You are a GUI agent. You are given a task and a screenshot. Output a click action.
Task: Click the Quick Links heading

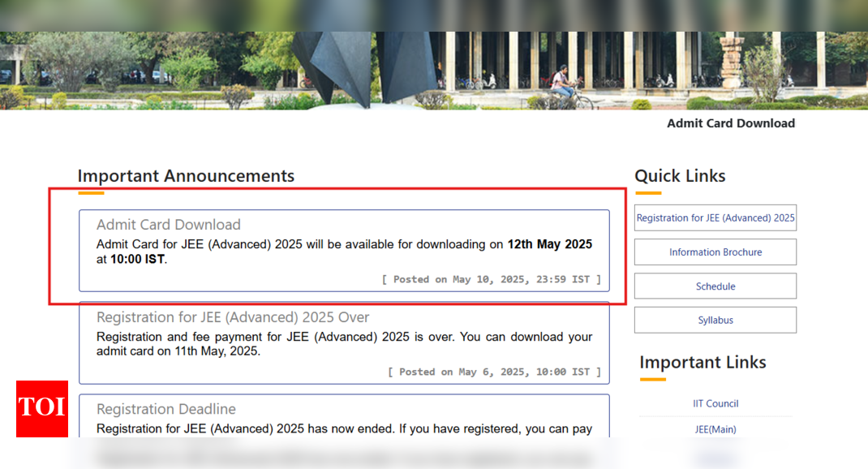(x=680, y=176)
